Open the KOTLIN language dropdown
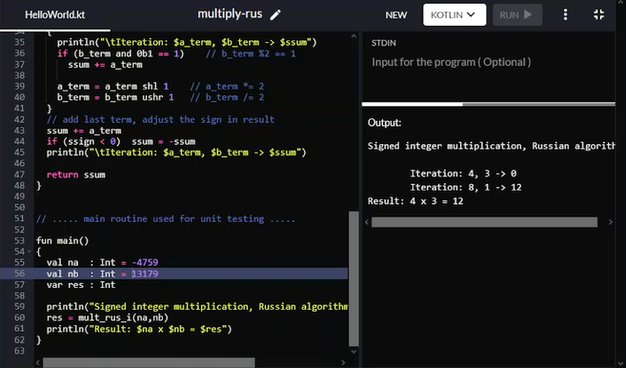This screenshot has width=626, height=368. pyautogui.click(x=454, y=15)
